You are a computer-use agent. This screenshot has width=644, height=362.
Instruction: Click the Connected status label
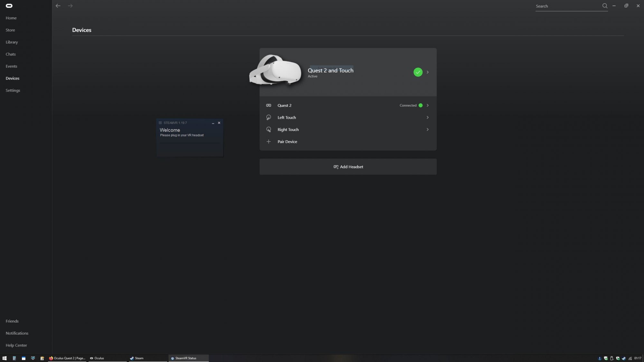(x=408, y=106)
